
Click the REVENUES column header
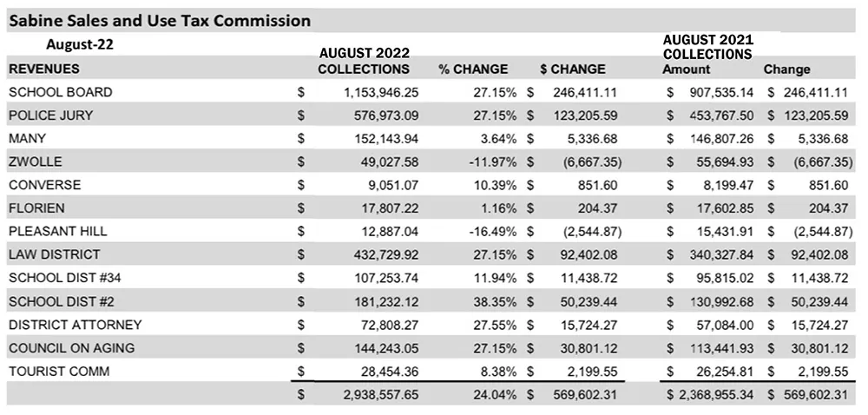point(44,69)
